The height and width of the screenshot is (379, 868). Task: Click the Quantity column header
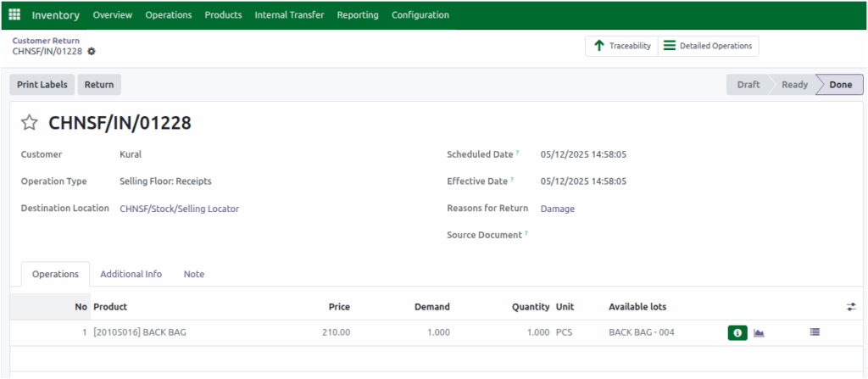(x=531, y=306)
